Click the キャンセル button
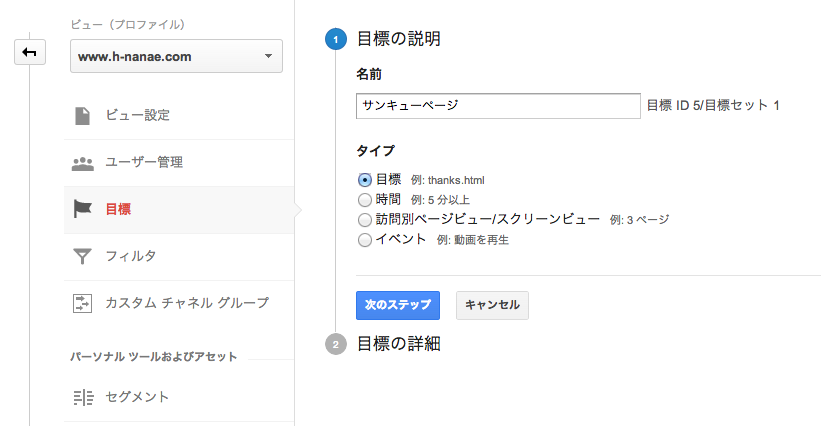The width and height of the screenshot is (821, 426). click(492, 305)
